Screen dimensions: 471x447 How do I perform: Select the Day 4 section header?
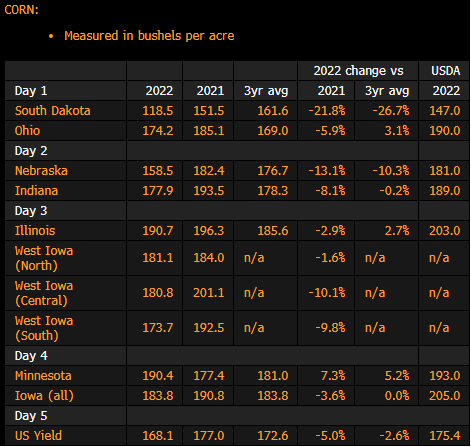click(x=31, y=356)
